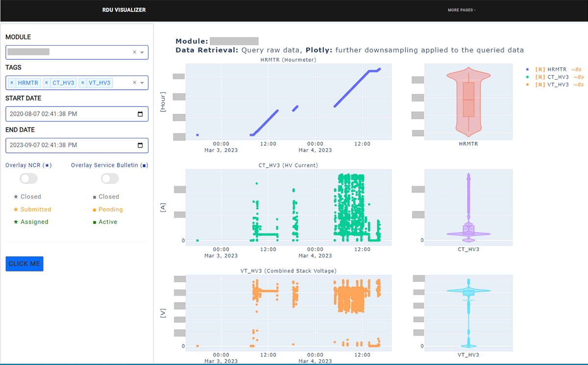Clear the selected module value

(134, 52)
